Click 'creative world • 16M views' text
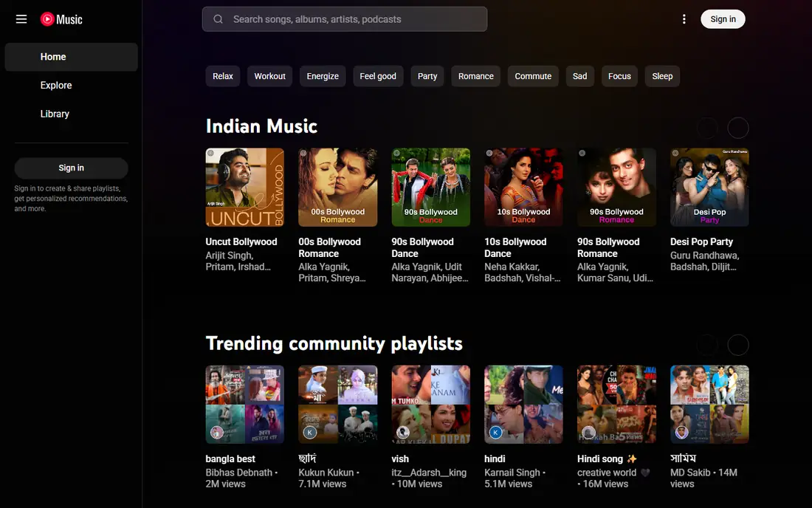The image size is (812, 508). point(613,478)
